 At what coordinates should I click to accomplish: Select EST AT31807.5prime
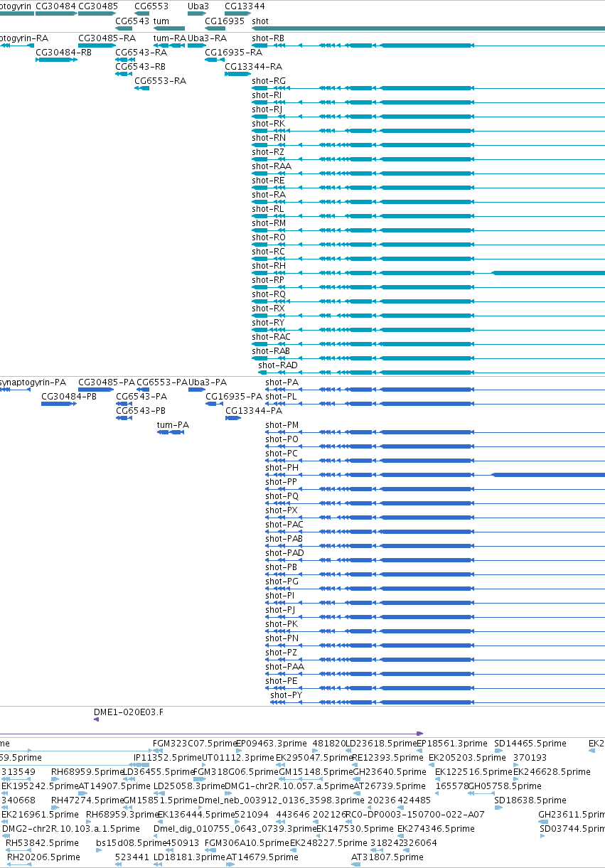[x=387, y=857]
